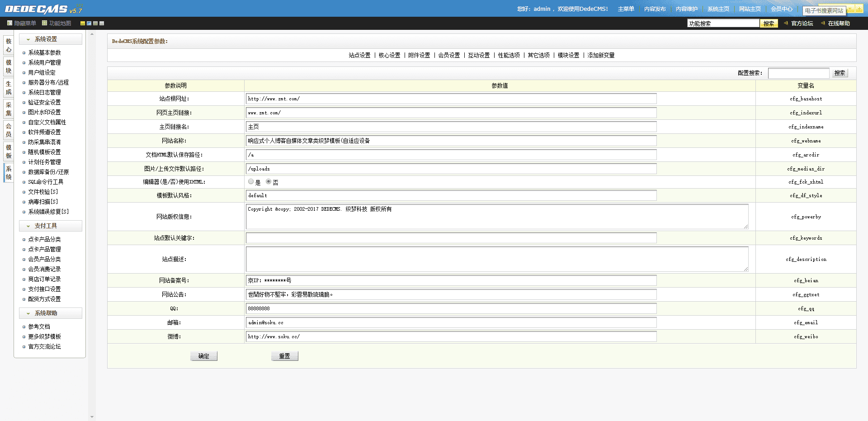
Task: Open 网站主页 in the top navigation
Action: click(x=750, y=9)
